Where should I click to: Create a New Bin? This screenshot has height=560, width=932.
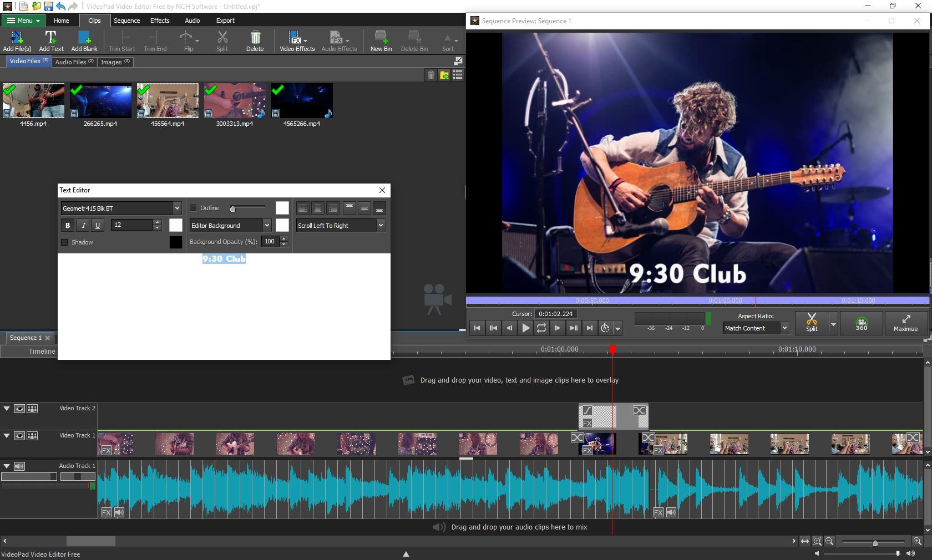(x=381, y=40)
